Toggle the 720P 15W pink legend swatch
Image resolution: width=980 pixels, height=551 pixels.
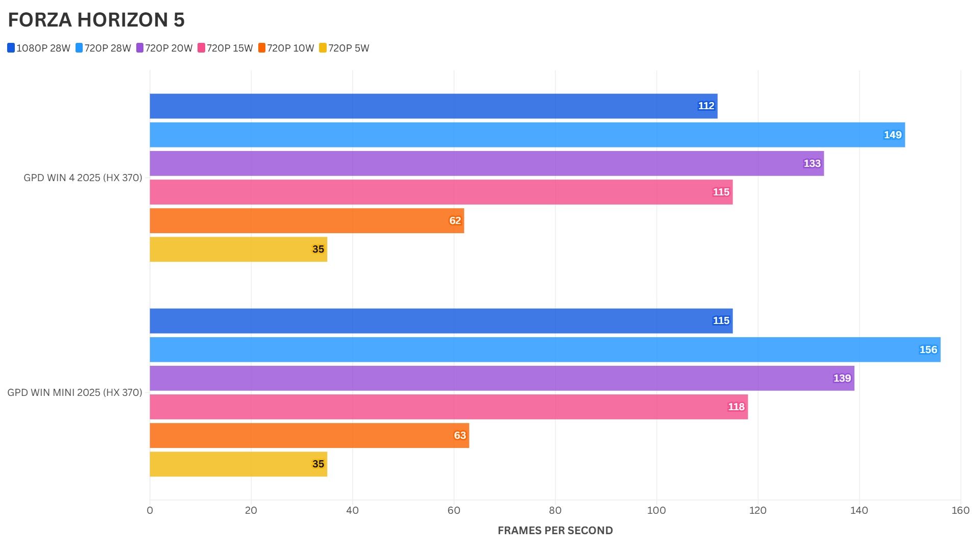[x=201, y=48]
